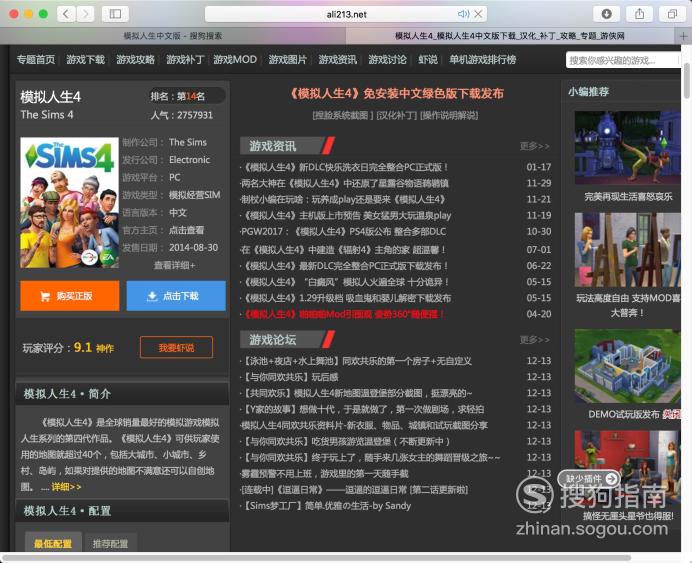The image size is (692, 563).
Task: Open forum post 【与你同欢共乐】玩后感
Action: 290,377
